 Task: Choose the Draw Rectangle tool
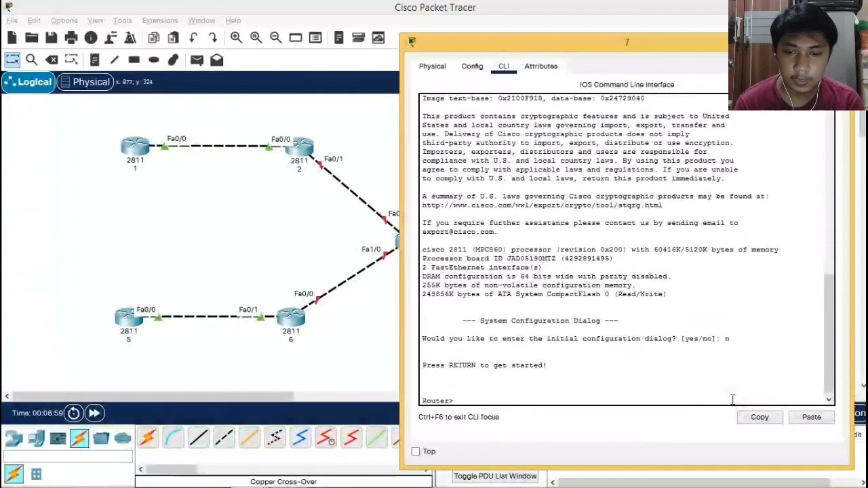(134, 60)
